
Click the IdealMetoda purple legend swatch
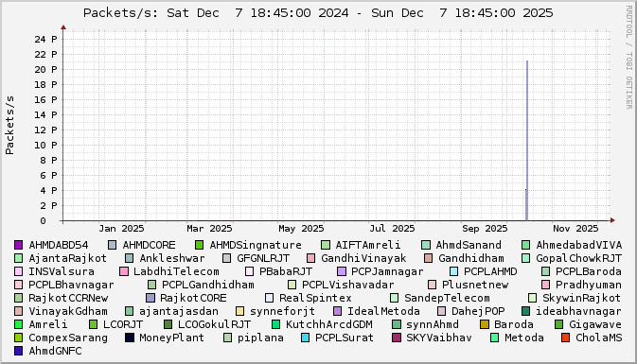337,311
